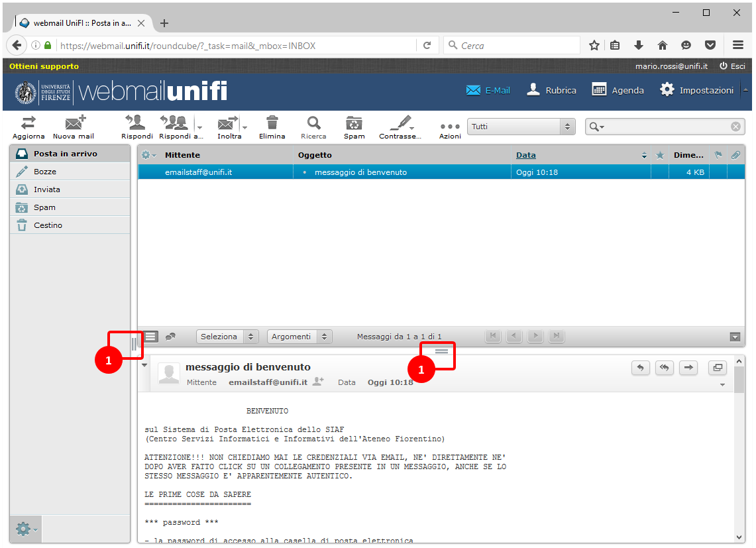This screenshot has height=548, width=756.
Task: Clear the mail search field
Action: (735, 127)
